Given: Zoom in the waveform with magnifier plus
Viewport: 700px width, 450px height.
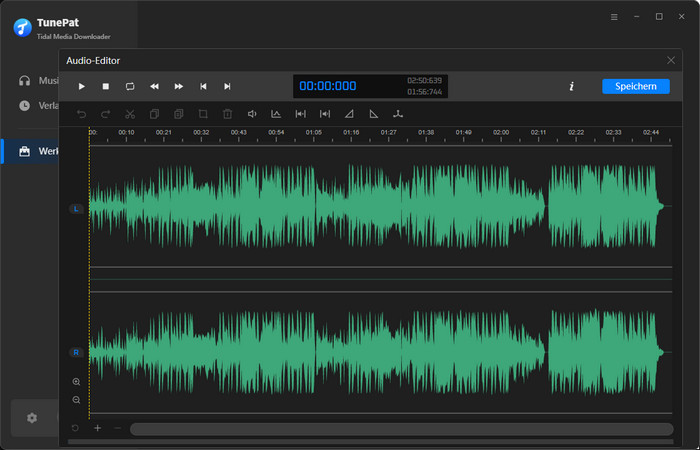Looking at the screenshot, I should coord(76,382).
